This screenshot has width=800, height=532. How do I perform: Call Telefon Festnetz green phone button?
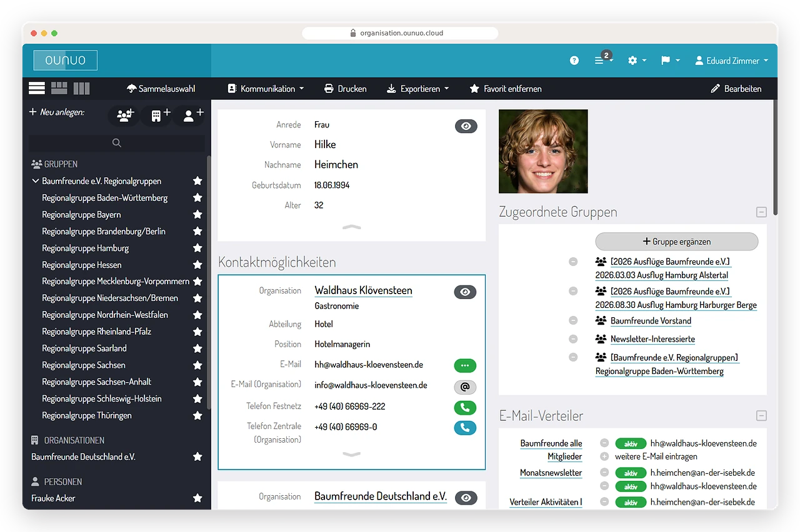click(465, 408)
